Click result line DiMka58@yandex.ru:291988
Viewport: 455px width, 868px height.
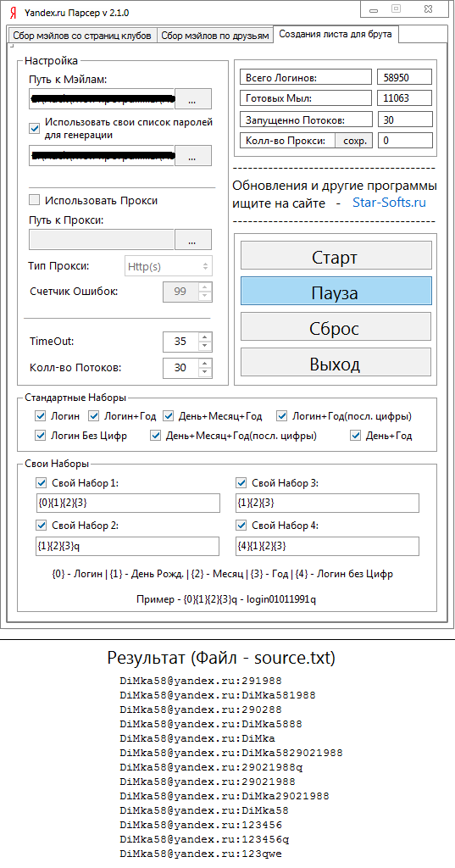click(x=201, y=681)
